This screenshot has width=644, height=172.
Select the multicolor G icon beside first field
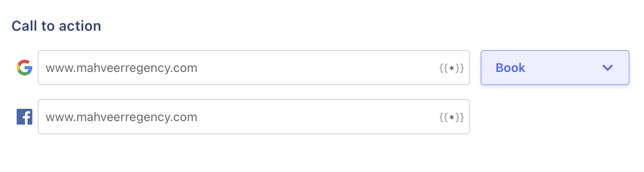(x=25, y=68)
